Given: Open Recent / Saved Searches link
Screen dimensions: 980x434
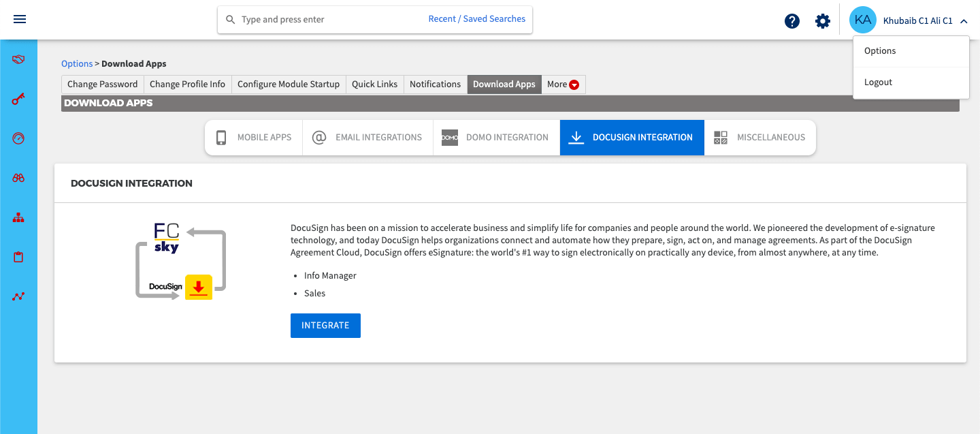Looking at the screenshot, I should click(x=477, y=19).
